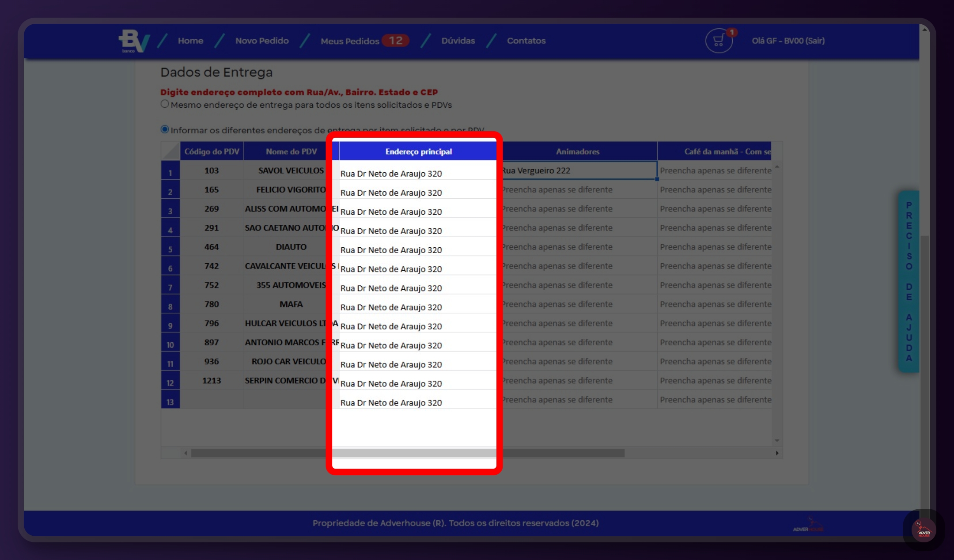Click the Meus Pedidos 12 badge

395,41
